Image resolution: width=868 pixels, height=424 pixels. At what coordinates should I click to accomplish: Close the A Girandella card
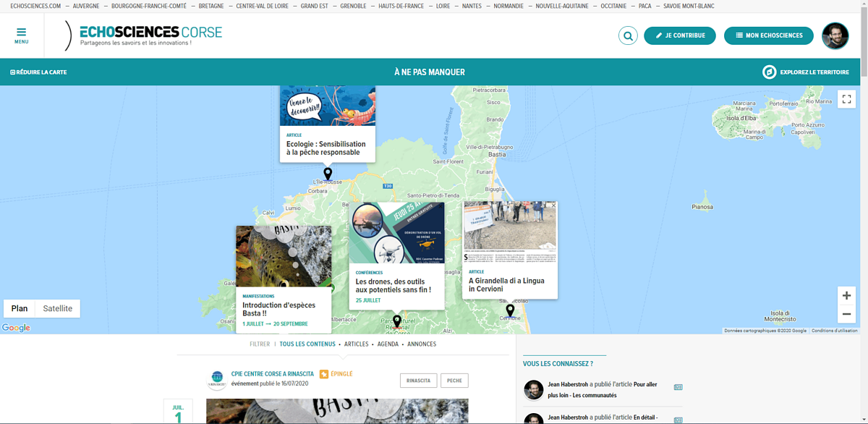point(553,205)
